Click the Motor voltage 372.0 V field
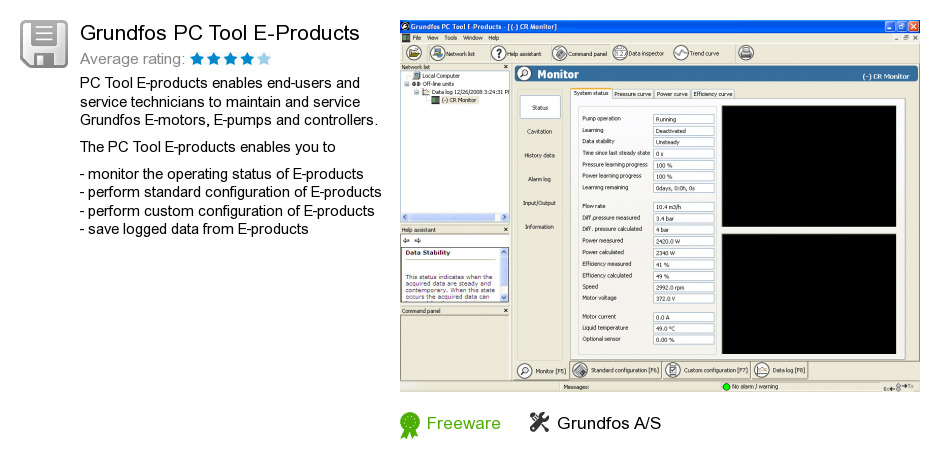The height and width of the screenshot is (469, 940). pos(684,299)
